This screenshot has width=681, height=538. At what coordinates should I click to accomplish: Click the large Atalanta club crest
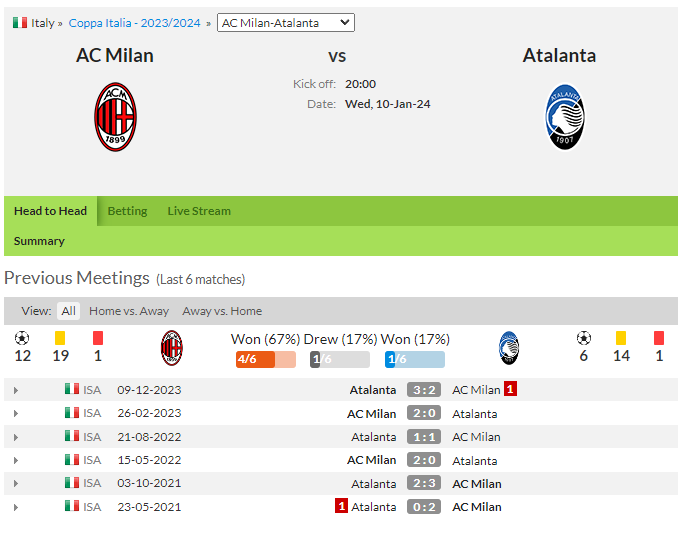click(565, 117)
